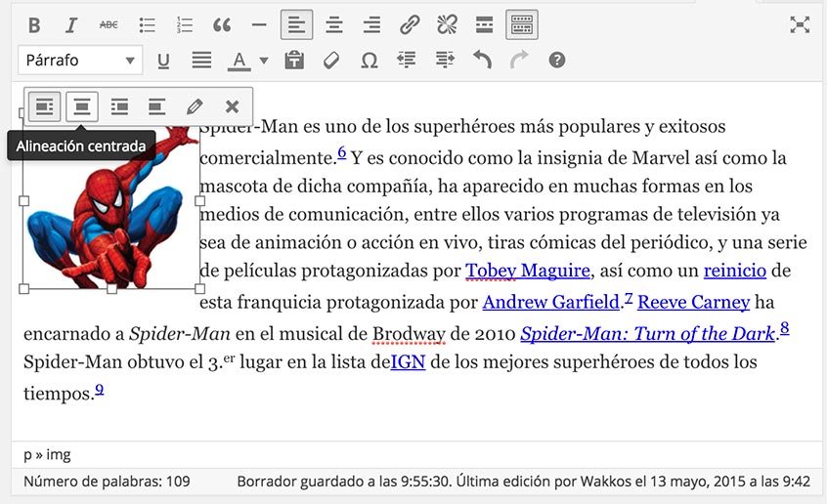Image resolution: width=827 pixels, height=504 pixels.
Task: Enter distraction-free fullscreen mode
Action: click(x=800, y=24)
